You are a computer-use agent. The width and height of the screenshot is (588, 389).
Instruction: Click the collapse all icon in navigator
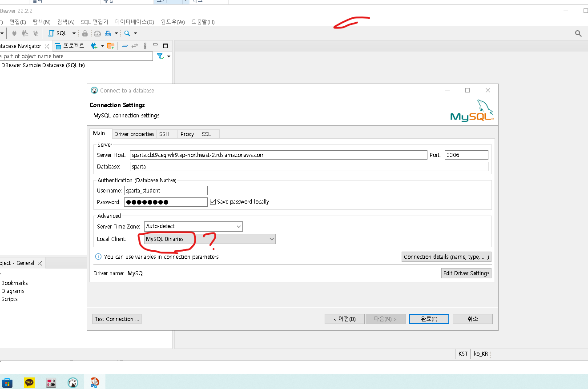pos(125,46)
